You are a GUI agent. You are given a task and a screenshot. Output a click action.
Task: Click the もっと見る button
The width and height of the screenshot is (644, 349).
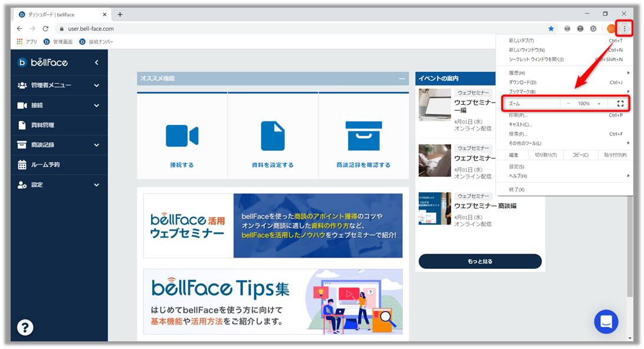(479, 261)
